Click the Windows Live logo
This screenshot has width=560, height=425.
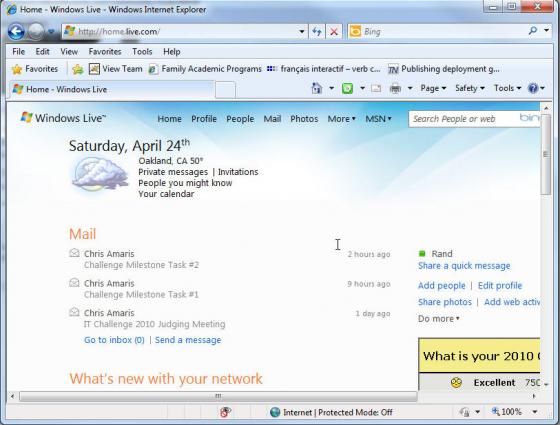coord(63,118)
